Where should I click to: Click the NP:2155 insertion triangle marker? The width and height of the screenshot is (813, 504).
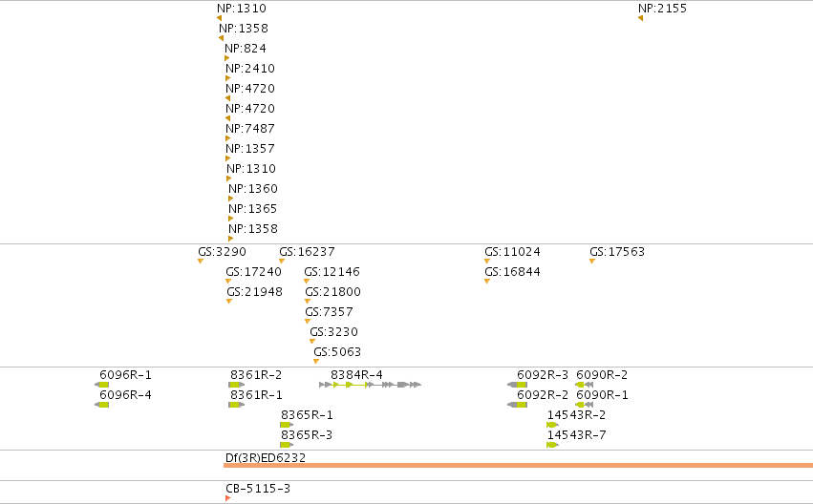[x=640, y=18]
